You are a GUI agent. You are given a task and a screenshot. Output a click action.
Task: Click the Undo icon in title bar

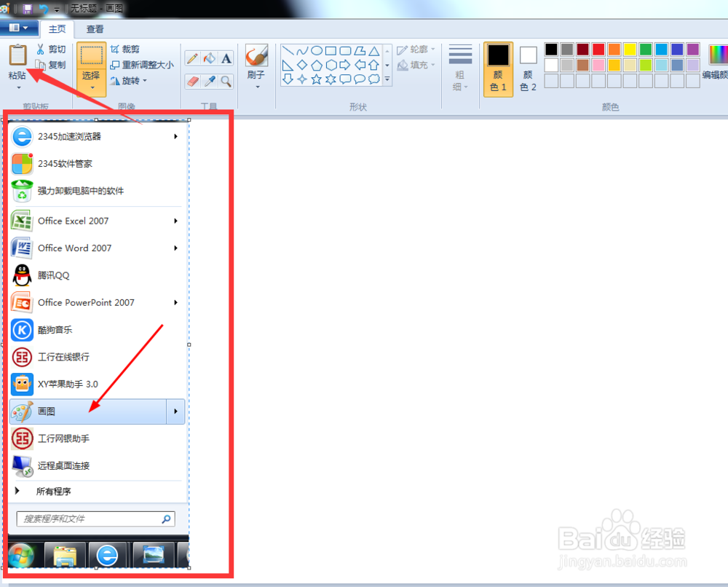(x=43, y=9)
